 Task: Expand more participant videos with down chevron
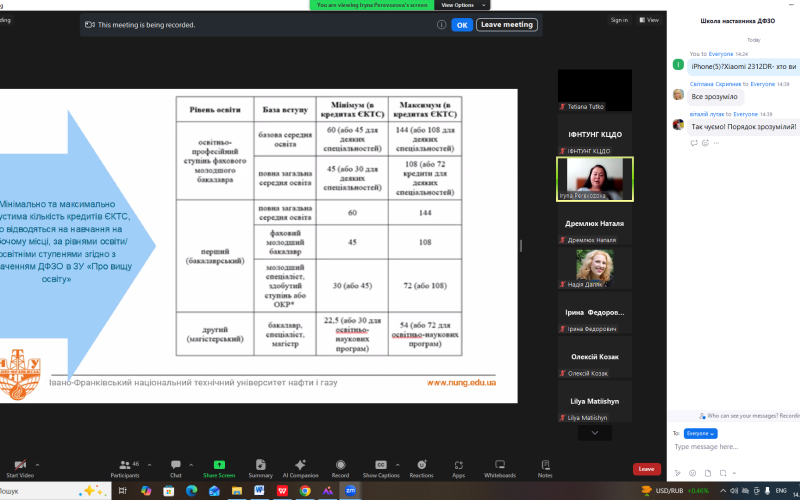tap(594, 433)
